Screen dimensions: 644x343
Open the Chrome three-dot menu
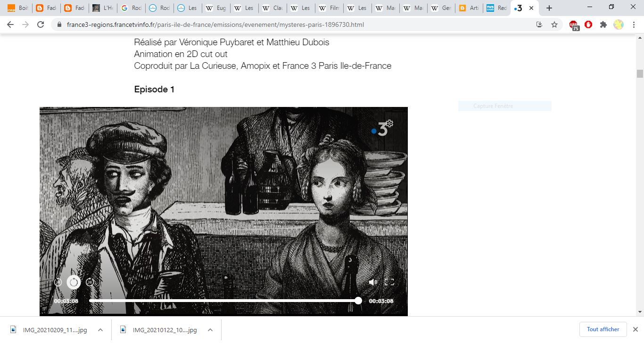633,24
